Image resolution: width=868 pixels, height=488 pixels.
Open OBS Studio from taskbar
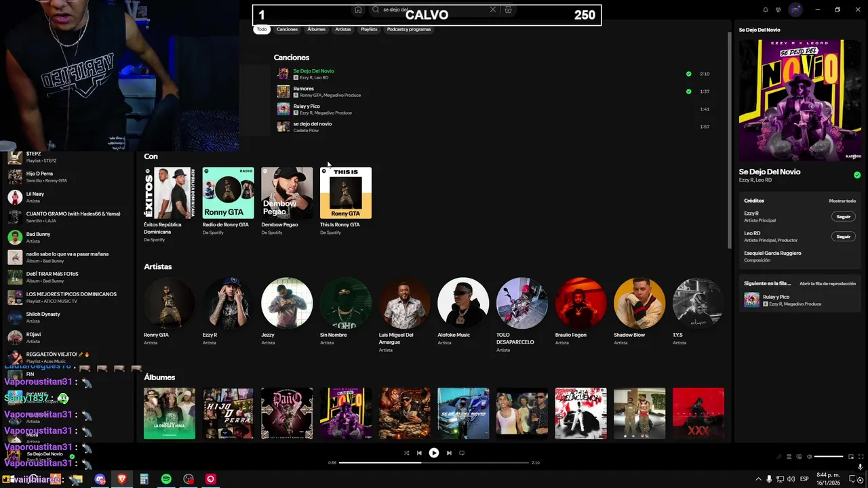point(189,479)
